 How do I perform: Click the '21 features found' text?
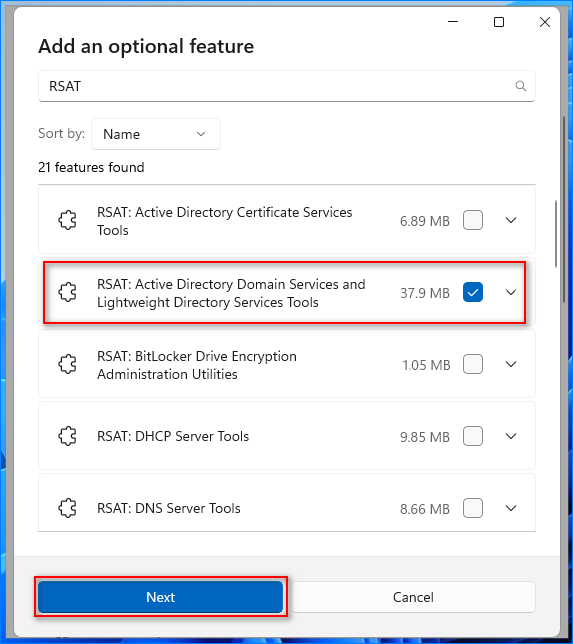91,167
